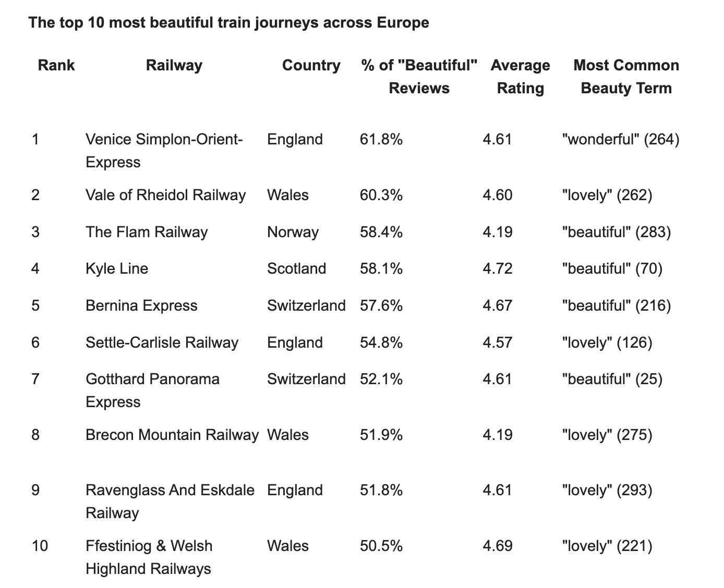Click the Norway country cell
The image size is (724, 588).
click(293, 232)
